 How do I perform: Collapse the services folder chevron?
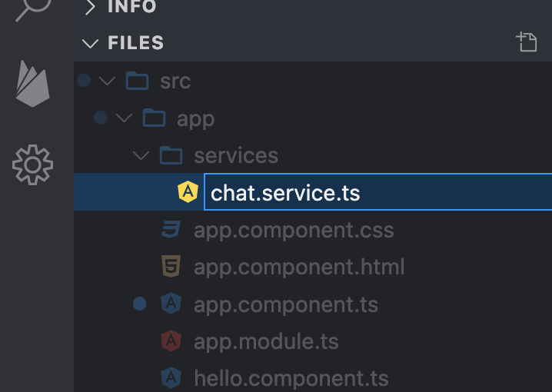click(x=141, y=155)
